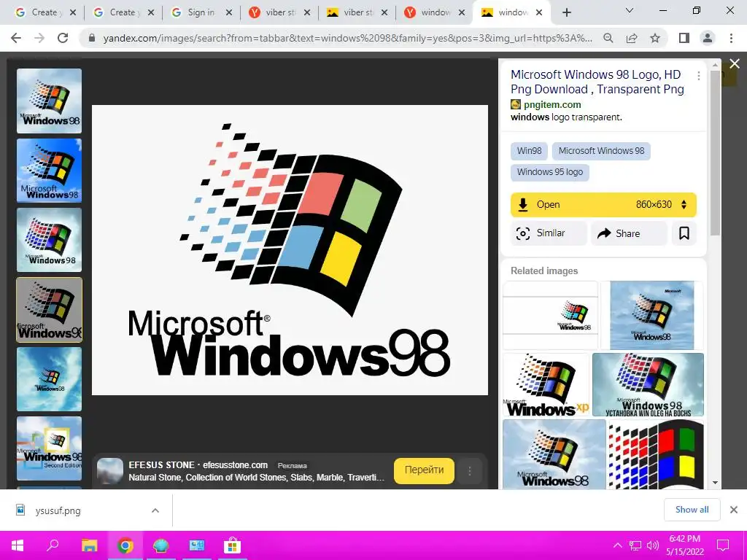Viewport: 747px width, 560px height.
Task: Click the Similar images search button
Action: tap(549, 233)
